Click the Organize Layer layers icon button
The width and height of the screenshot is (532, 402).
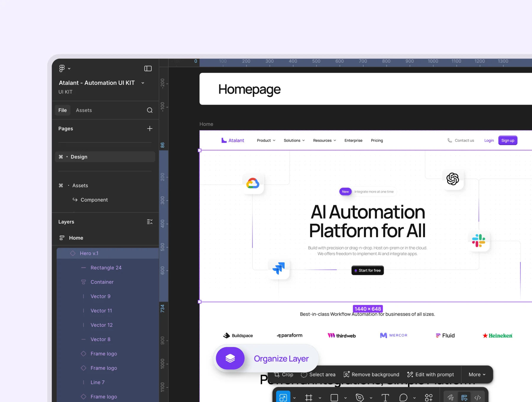230,358
